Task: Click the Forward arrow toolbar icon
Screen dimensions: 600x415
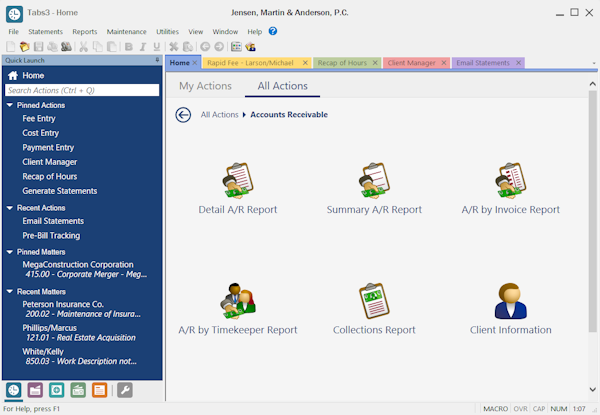Action: (x=219, y=47)
